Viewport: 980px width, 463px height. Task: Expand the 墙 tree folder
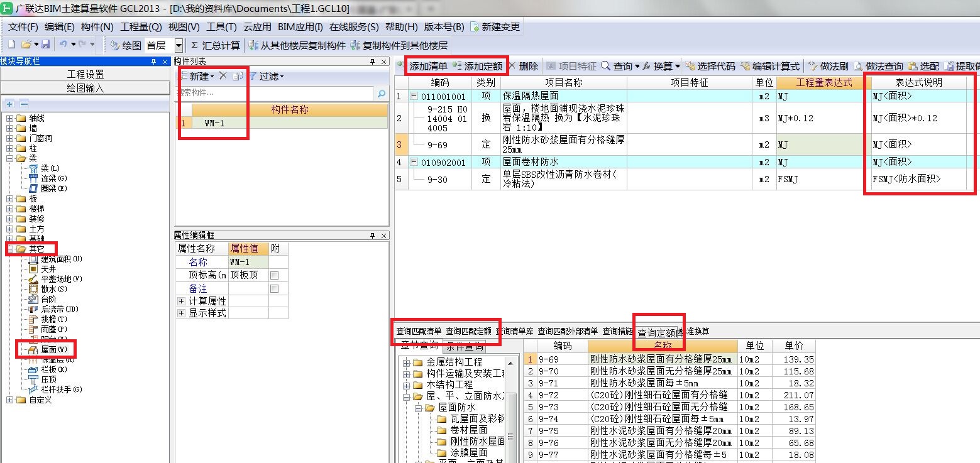(x=10, y=128)
